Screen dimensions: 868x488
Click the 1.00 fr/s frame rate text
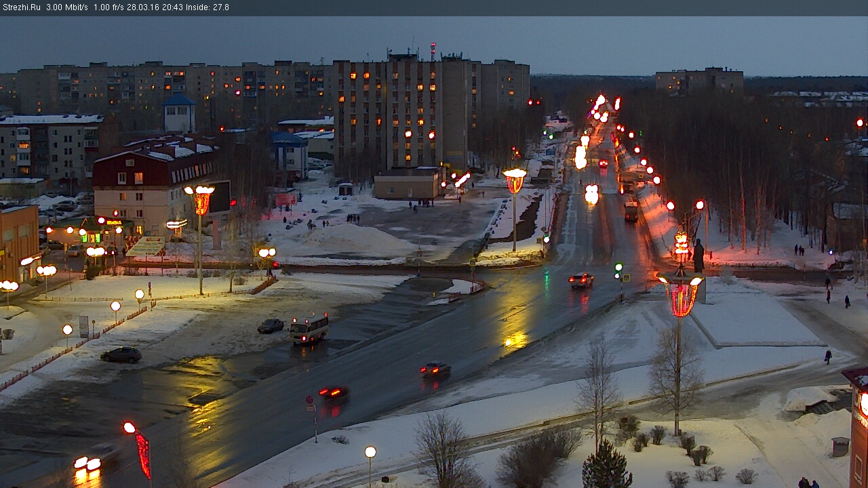tap(109, 7)
